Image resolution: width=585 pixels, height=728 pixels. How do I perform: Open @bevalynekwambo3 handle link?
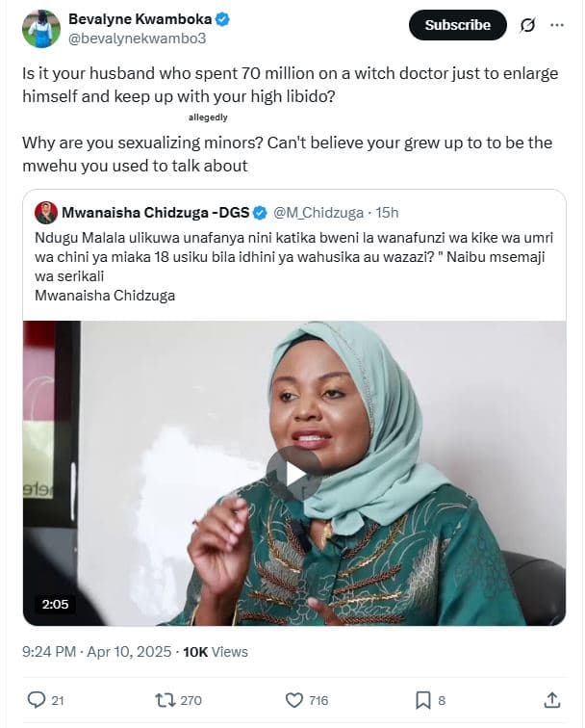(136, 39)
